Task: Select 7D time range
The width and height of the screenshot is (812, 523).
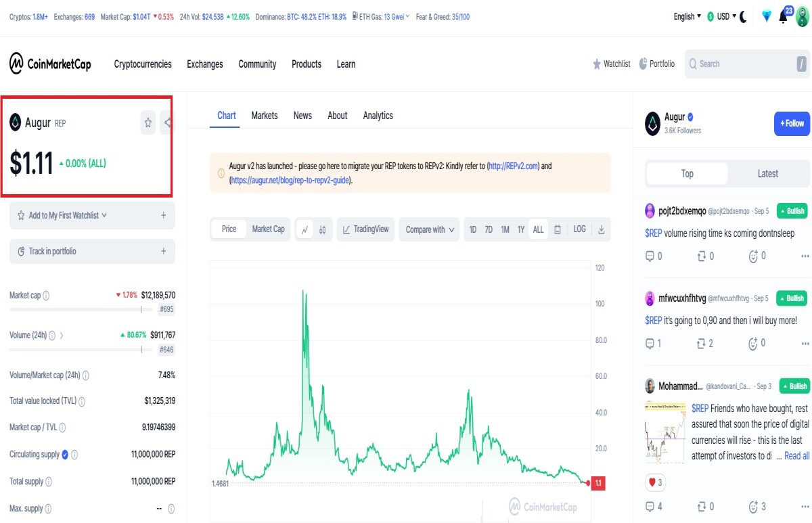Action: point(489,229)
